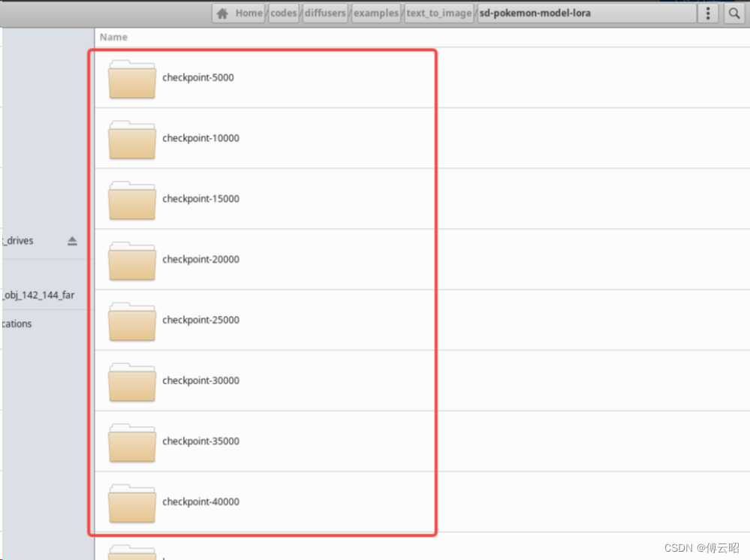Image resolution: width=750 pixels, height=560 pixels.
Task: Click the three-dot menu icon
Action: 707,13
